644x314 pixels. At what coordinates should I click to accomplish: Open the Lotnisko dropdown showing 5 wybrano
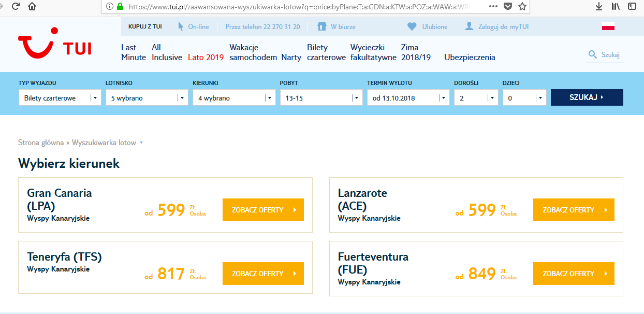[x=147, y=98]
